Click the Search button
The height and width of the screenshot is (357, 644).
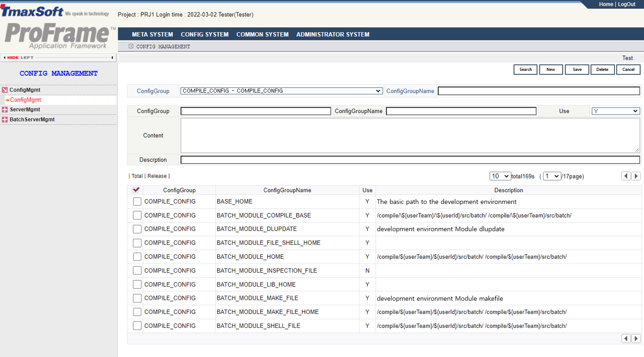pos(525,69)
